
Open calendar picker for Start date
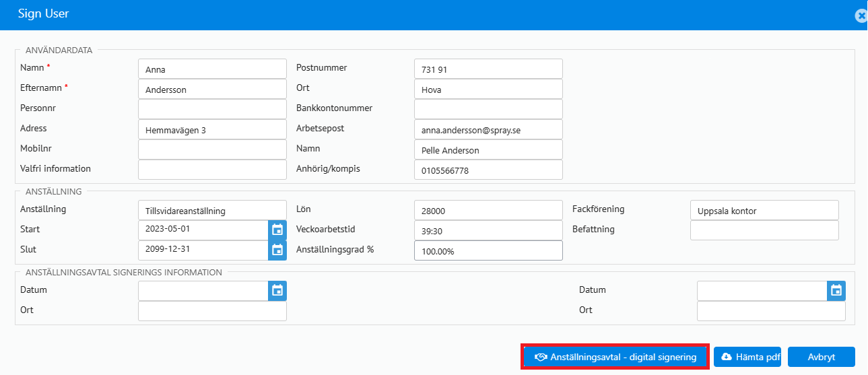277,230
